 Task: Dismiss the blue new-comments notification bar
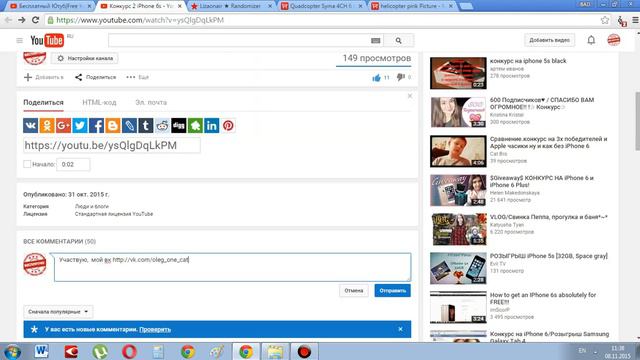(x=400, y=329)
